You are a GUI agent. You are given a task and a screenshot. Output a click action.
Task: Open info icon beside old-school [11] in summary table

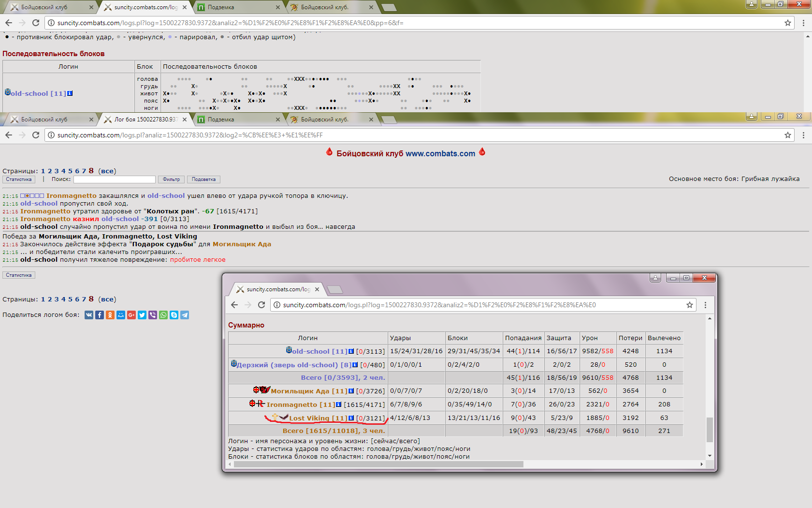[351, 351]
